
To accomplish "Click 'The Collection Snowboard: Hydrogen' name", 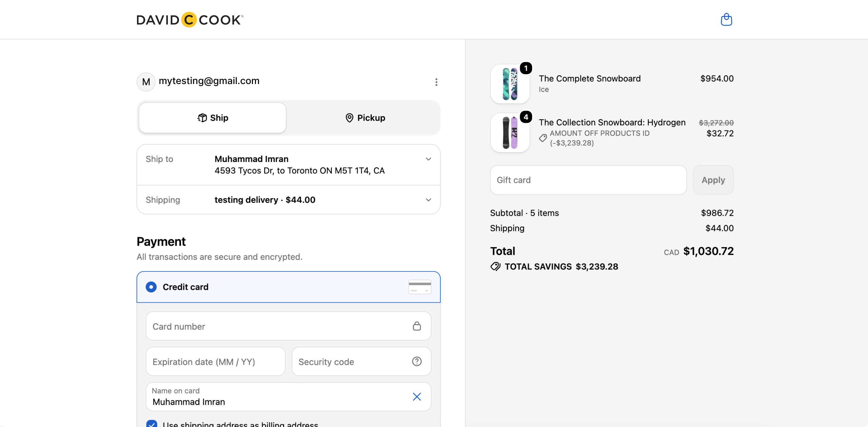I will (612, 122).
